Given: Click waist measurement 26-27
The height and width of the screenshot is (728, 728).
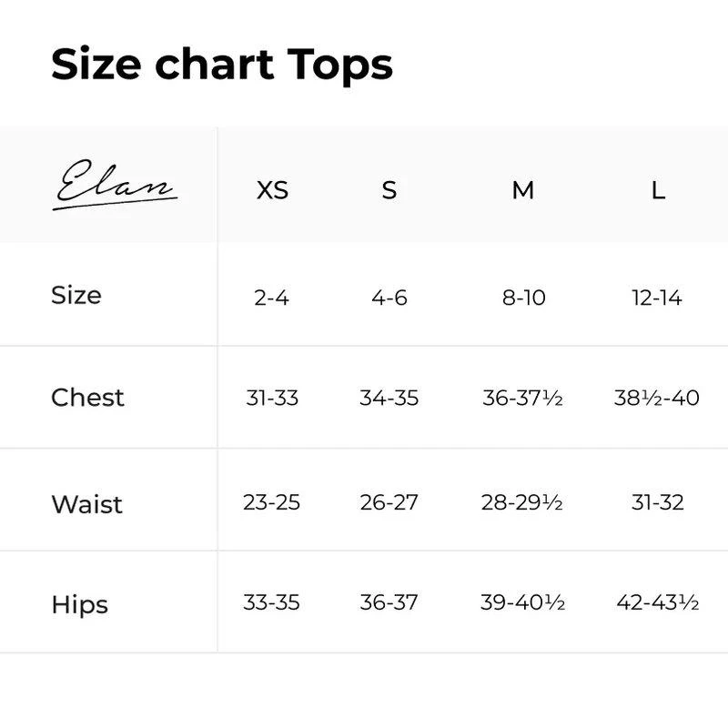Looking at the screenshot, I should (389, 502).
